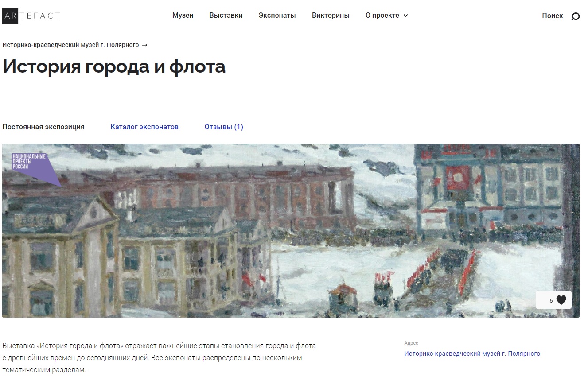Open the Каталог экспонатов tab
The height and width of the screenshot is (377, 588).
(144, 127)
